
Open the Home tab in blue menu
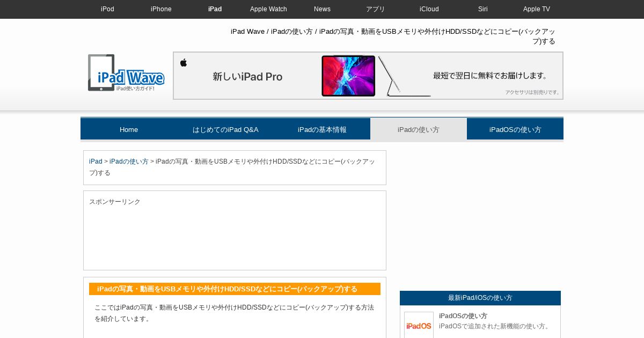(x=129, y=129)
